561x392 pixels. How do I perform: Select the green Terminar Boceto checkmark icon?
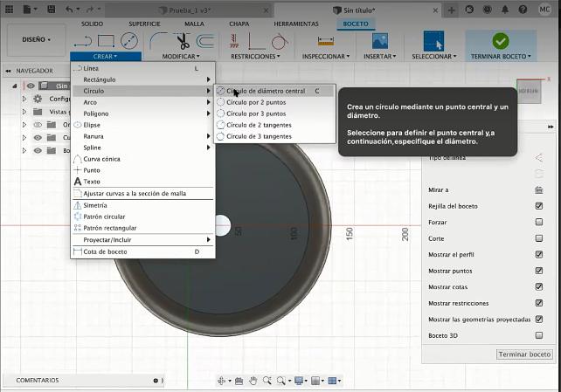500,41
